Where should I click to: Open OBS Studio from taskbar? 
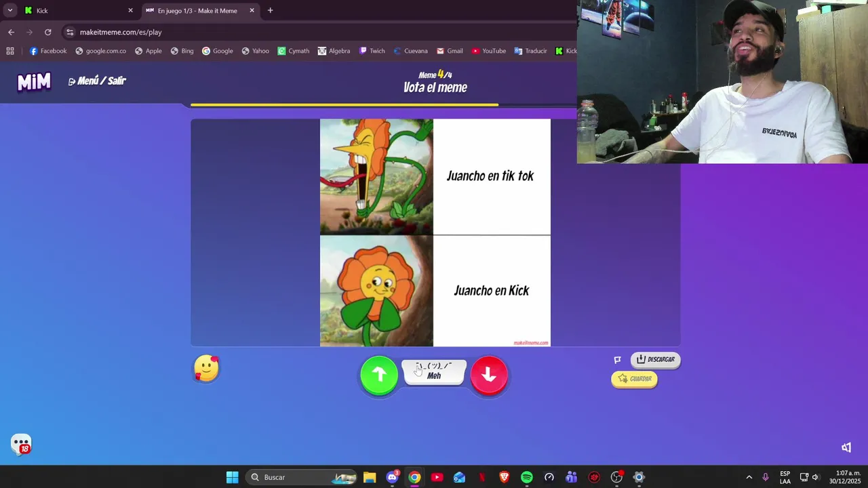(x=616, y=477)
